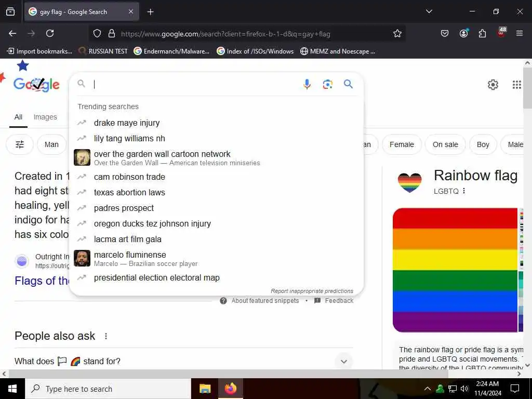Open the tracking protection shield icon
The width and height of the screenshot is (532, 399).
pyautogui.click(x=97, y=34)
